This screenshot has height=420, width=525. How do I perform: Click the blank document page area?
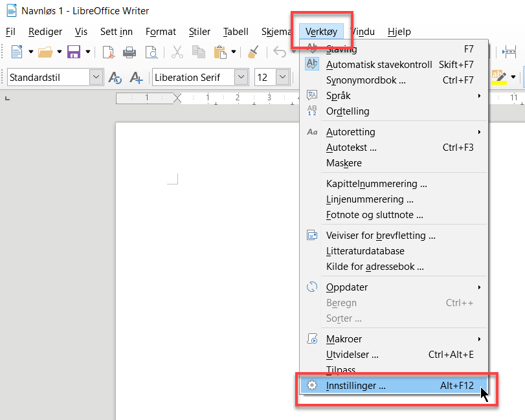[x=207, y=291]
